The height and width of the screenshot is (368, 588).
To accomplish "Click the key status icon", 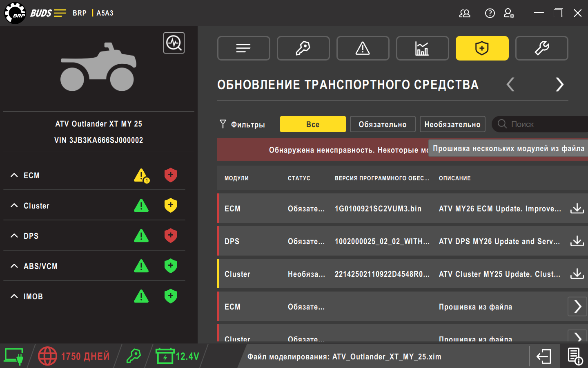I will (x=134, y=356).
